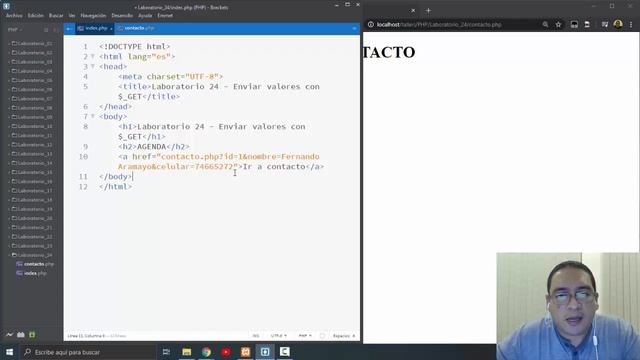
Task: Click line number 10 in the gutter
Action: coord(83,156)
